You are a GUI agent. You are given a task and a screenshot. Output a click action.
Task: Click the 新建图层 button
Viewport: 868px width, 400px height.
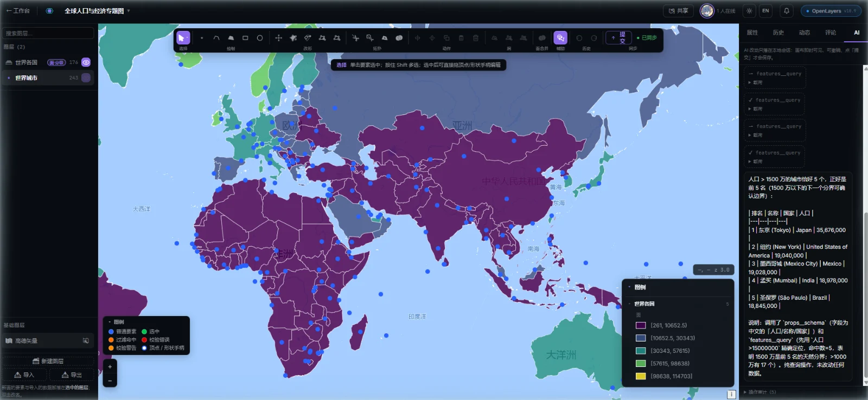point(48,361)
